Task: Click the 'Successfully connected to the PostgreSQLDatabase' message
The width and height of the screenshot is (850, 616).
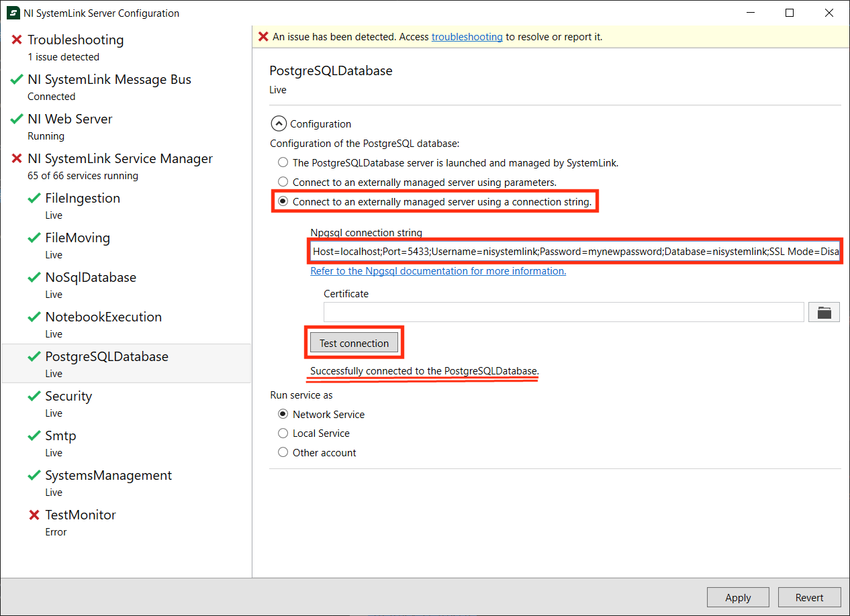Action: (424, 371)
